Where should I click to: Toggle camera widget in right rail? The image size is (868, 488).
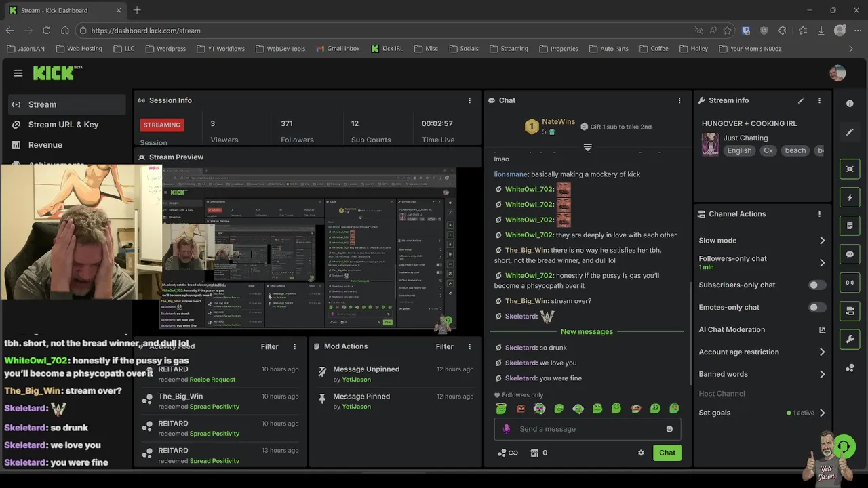850,311
